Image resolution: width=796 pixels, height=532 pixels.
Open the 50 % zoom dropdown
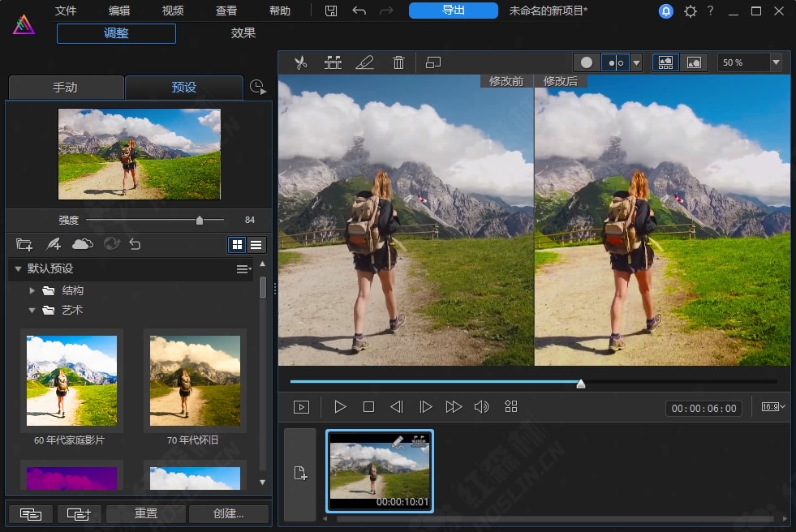click(x=776, y=62)
